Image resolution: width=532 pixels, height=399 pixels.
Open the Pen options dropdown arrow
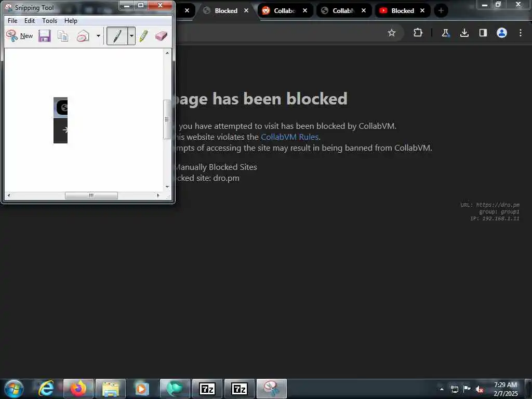click(x=131, y=36)
